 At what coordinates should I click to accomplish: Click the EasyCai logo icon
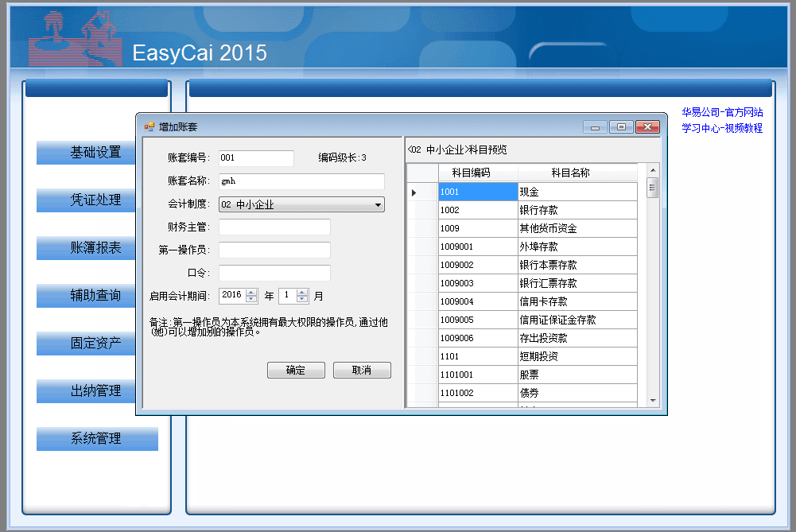(74, 39)
